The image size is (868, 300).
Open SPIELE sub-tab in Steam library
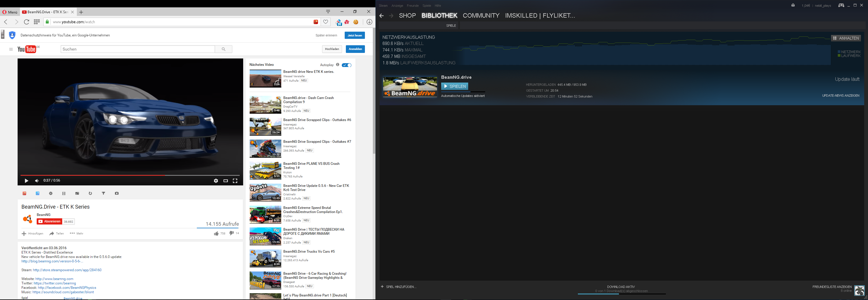click(451, 26)
